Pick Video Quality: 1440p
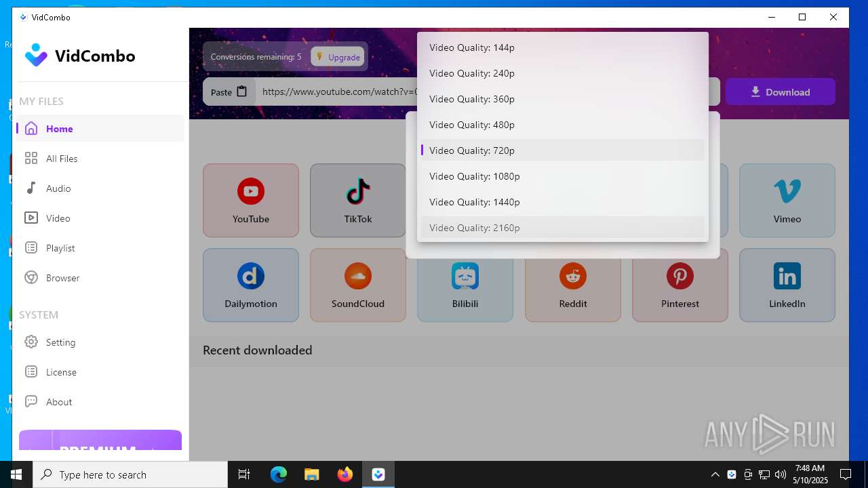 (x=562, y=202)
